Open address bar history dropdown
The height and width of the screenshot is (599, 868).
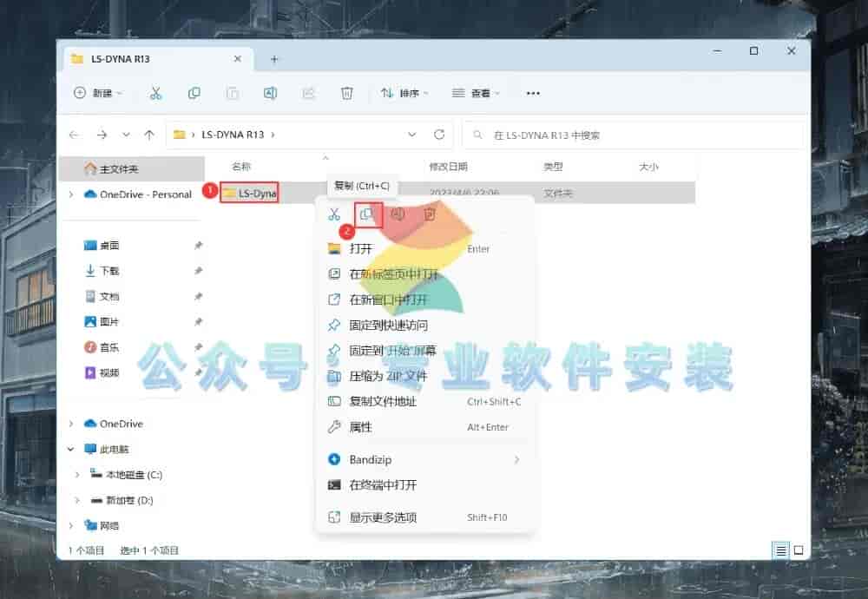(411, 135)
